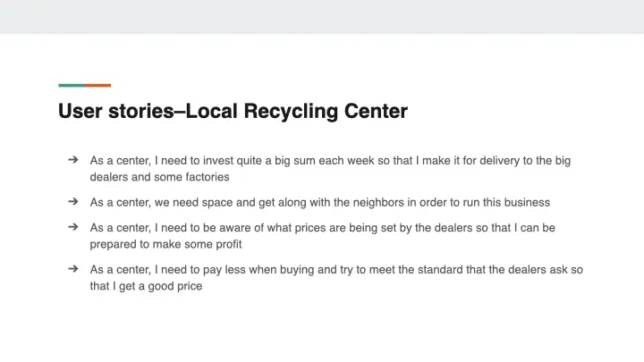Place cursor in the "we need space" bullet
This screenshot has width=644, height=362.
point(319,202)
